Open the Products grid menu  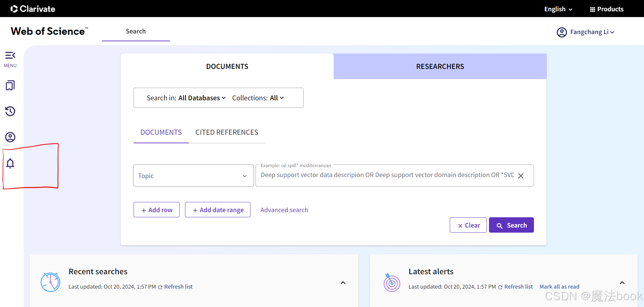click(607, 9)
